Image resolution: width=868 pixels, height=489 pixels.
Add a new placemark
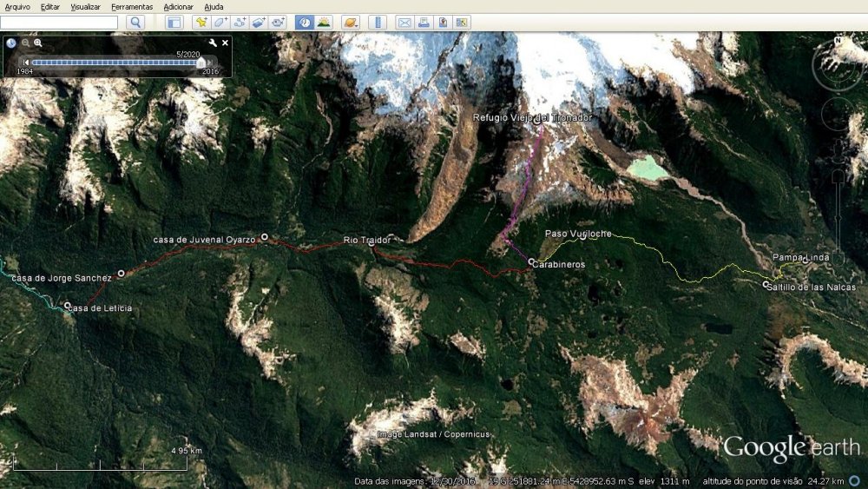coord(201,23)
